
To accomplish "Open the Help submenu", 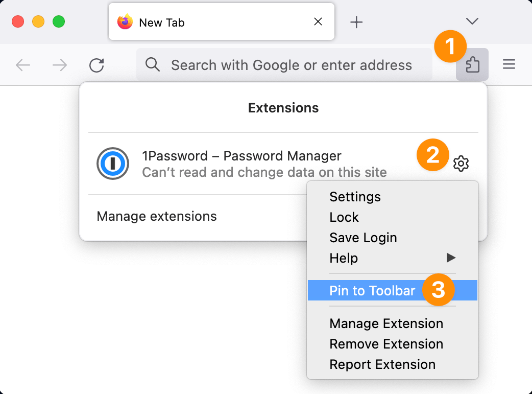I will 344,259.
